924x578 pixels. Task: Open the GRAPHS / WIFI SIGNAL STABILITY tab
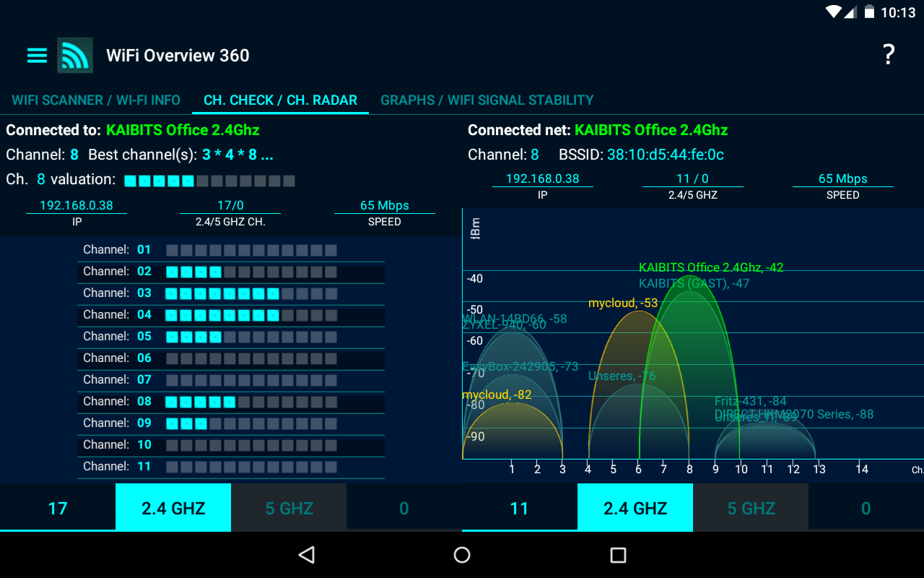(487, 100)
